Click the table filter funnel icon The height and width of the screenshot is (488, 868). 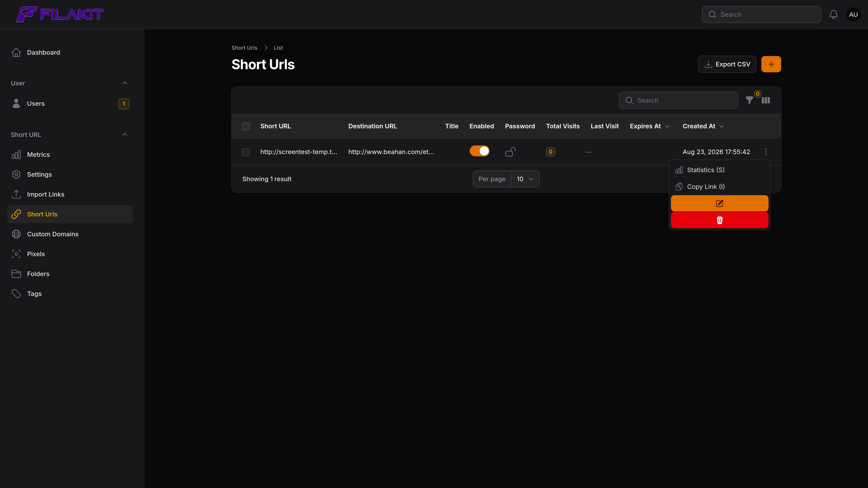pos(749,100)
